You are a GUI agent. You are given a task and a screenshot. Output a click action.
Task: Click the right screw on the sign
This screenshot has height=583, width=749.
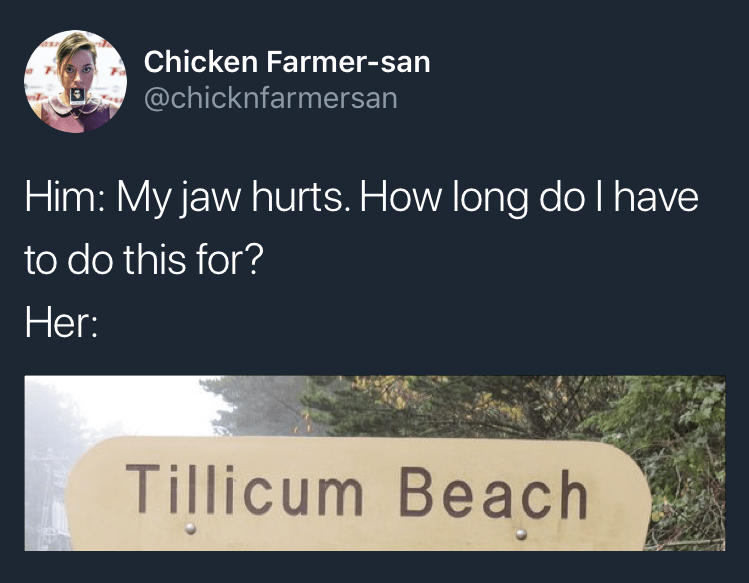click(521, 534)
